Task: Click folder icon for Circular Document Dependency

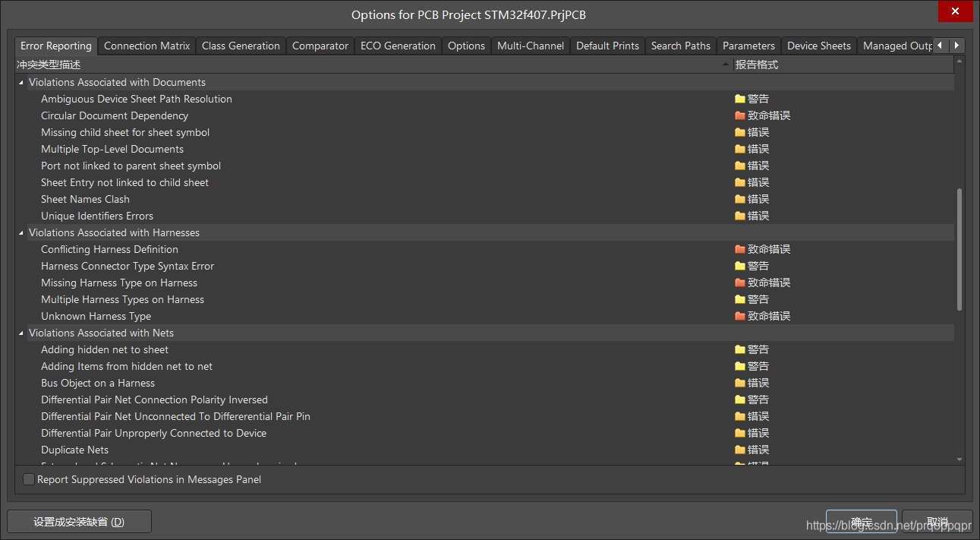Action: (740, 115)
